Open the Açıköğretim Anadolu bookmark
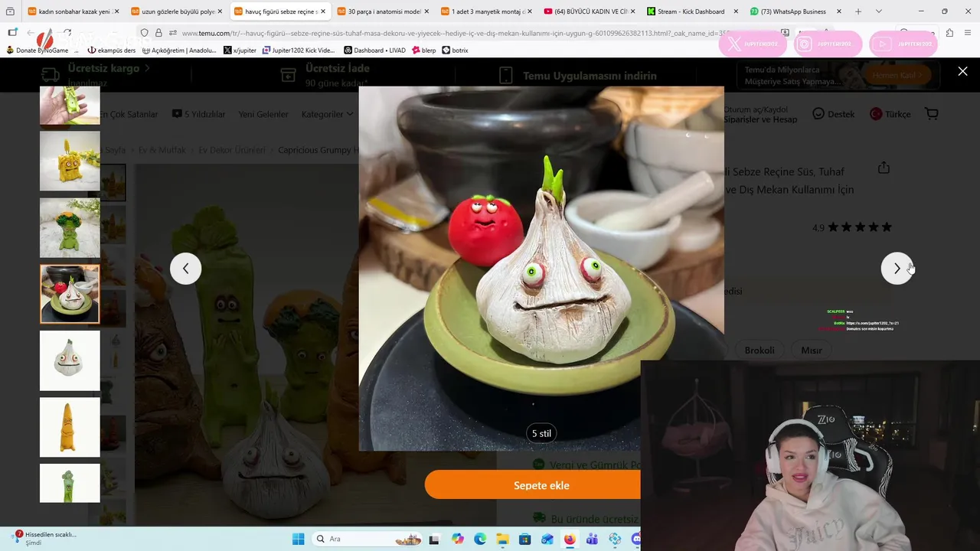The image size is (980, 551). (179, 51)
